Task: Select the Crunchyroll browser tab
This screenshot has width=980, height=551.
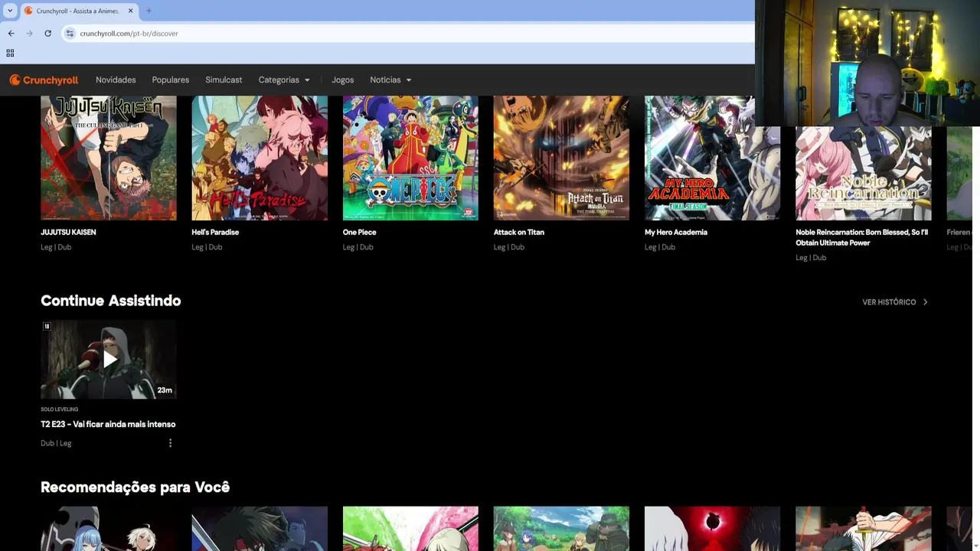Action: [x=79, y=11]
